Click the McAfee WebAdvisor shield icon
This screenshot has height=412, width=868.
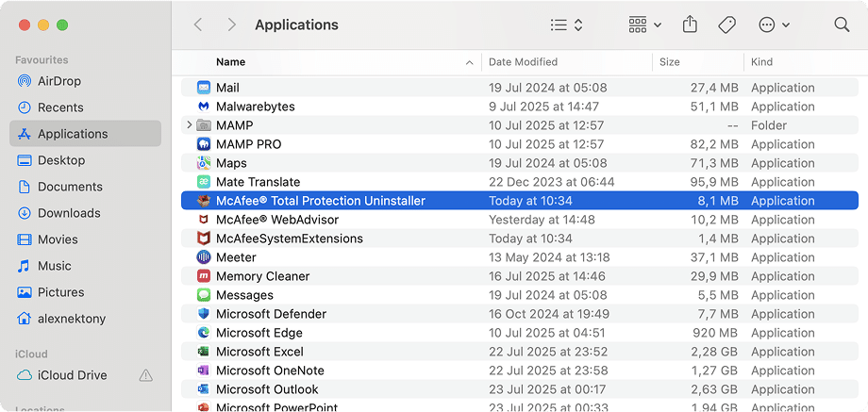[x=204, y=220]
